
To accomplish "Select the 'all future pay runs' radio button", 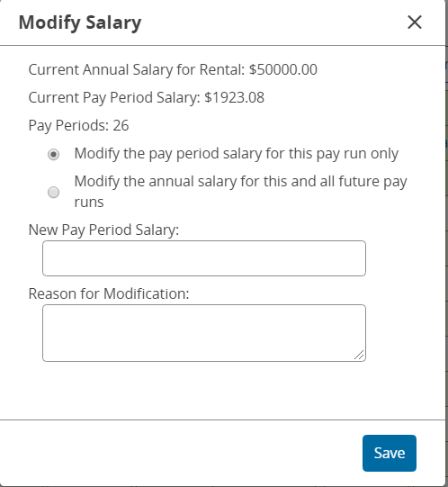I will pyautogui.click(x=53, y=192).
